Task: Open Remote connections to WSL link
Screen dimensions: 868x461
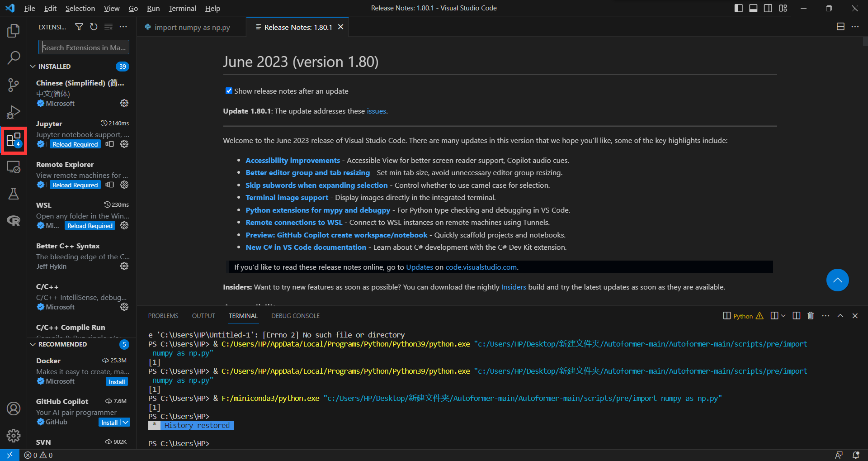Action: [x=294, y=222]
